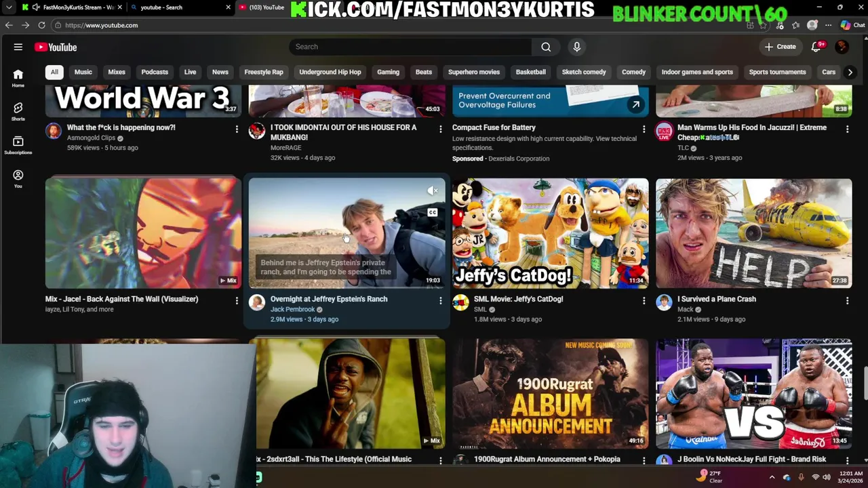Open J Boolin Vs NoNeckJay fight thumbnail
Screen dimensions: 868x488
pos(754,394)
